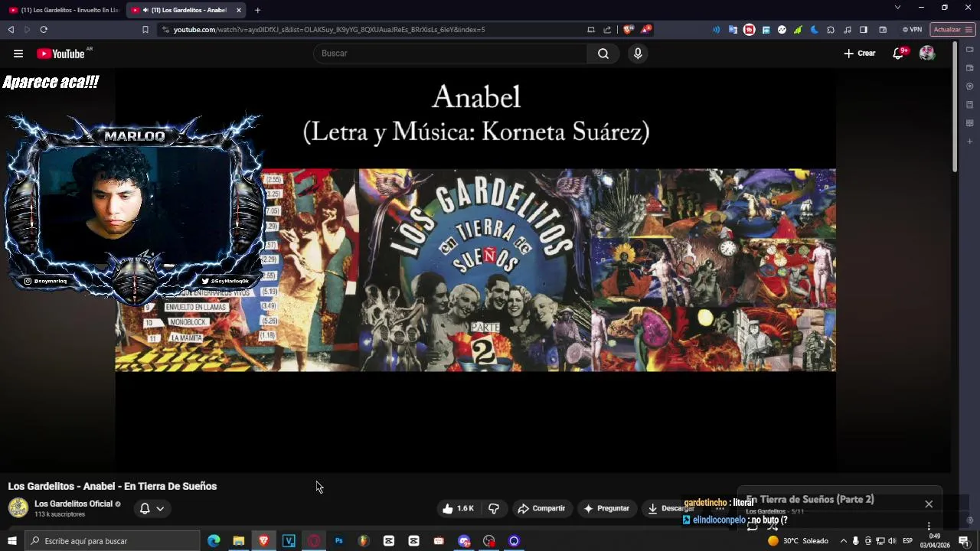Toggle playlist shuffle button
Screen dimensions: 980x551
click(x=773, y=526)
